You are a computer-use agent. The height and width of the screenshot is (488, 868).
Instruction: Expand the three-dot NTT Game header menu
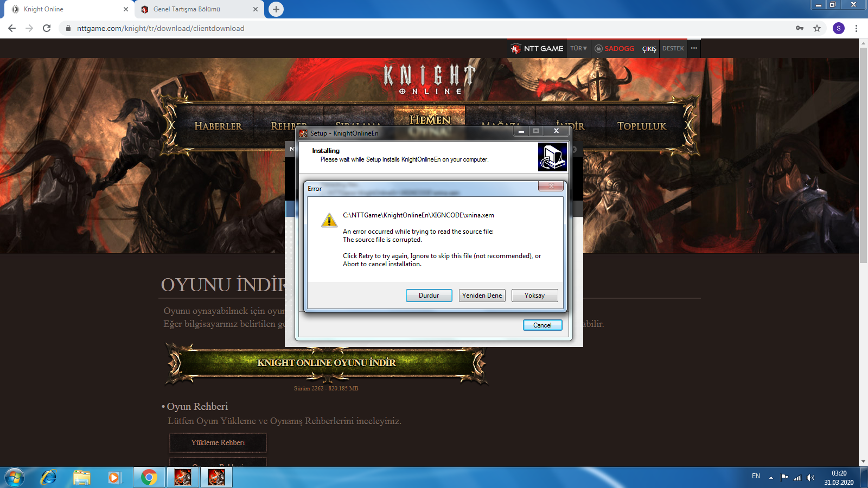point(694,48)
